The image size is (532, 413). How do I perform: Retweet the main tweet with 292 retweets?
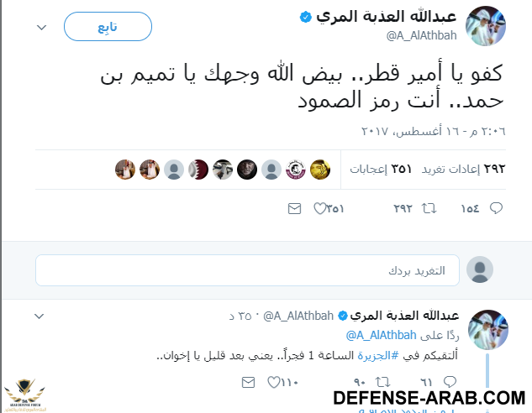[427, 207]
